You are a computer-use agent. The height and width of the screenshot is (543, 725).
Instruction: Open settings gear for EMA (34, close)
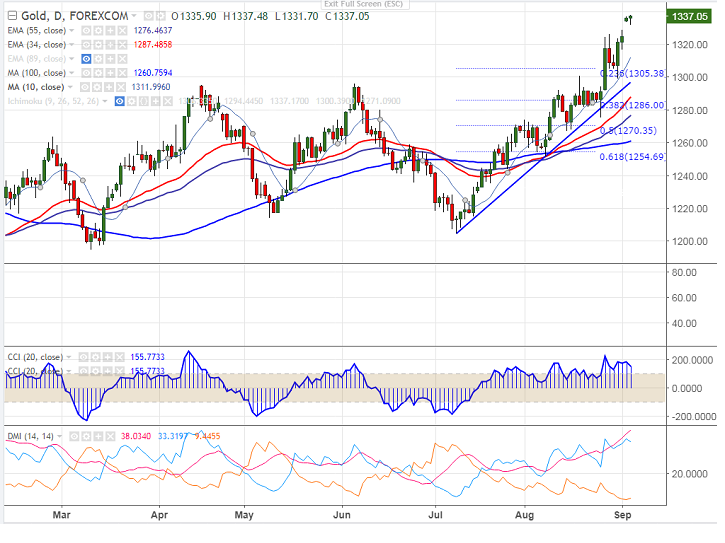click(98, 45)
